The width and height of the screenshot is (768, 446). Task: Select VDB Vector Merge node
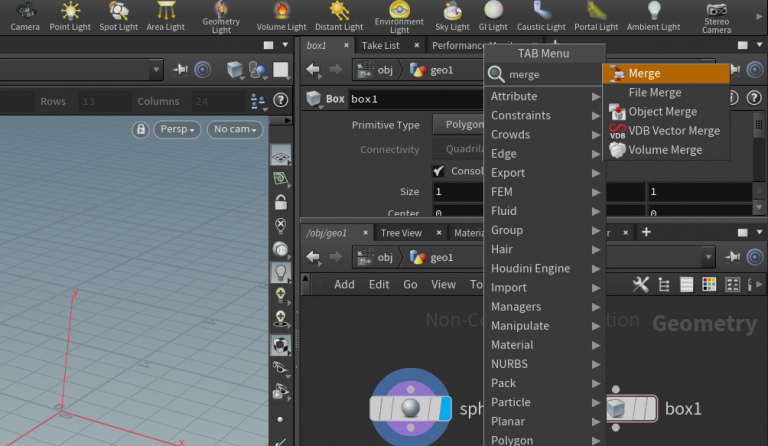coord(666,131)
